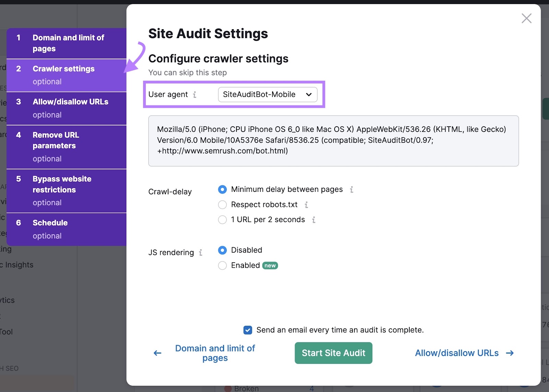
Task: Uncheck the email notification checkbox
Action: pos(247,330)
